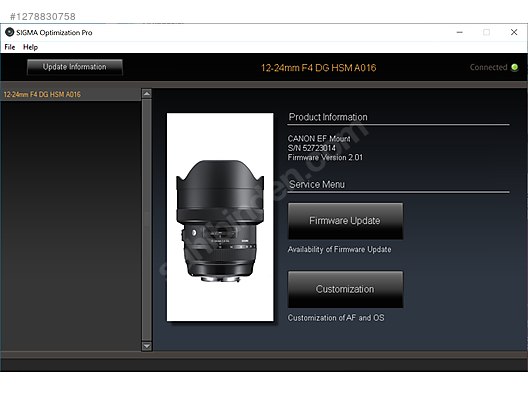
Task: Click the lens list scroll down arrow
Action: 147,346
